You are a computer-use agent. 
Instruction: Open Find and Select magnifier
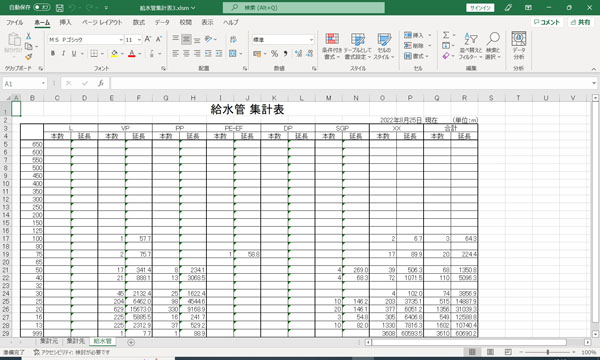493,46
